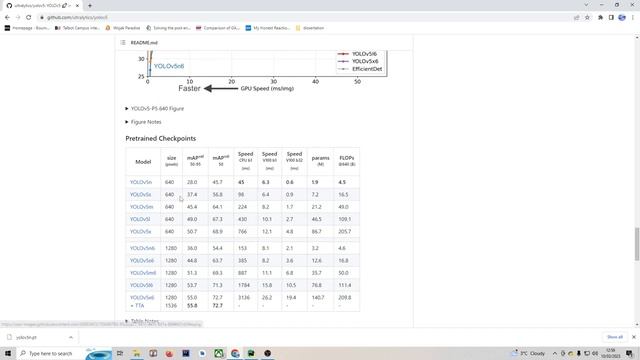
Task: Click the params (M) column header
Action: click(320, 161)
